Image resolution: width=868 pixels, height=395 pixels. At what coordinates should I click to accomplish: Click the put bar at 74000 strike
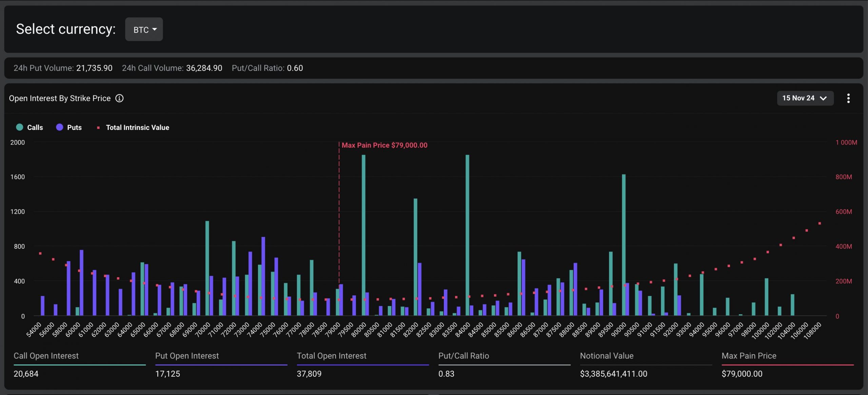pyautogui.click(x=263, y=276)
